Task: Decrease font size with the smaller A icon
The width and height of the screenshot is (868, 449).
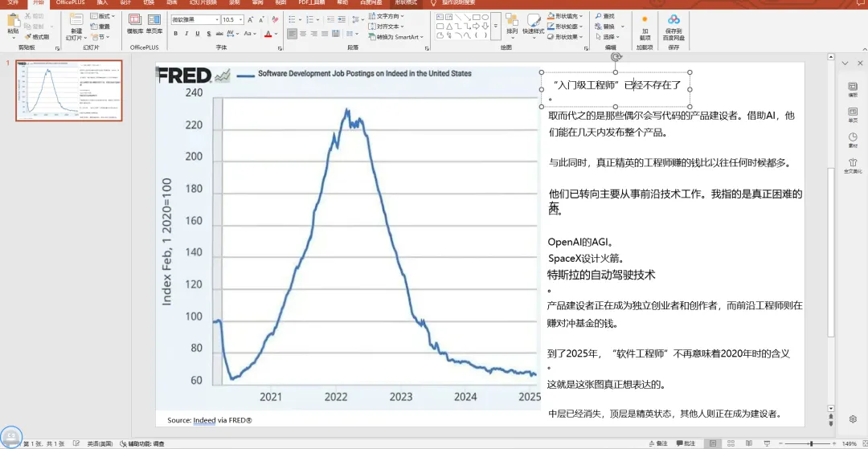Action: (x=261, y=20)
